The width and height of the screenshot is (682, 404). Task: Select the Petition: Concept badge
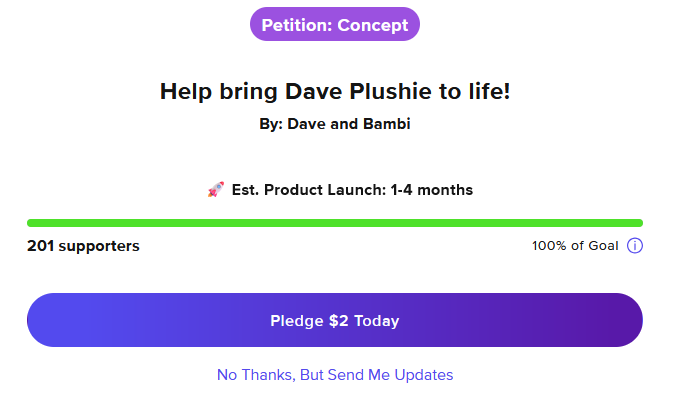334,24
